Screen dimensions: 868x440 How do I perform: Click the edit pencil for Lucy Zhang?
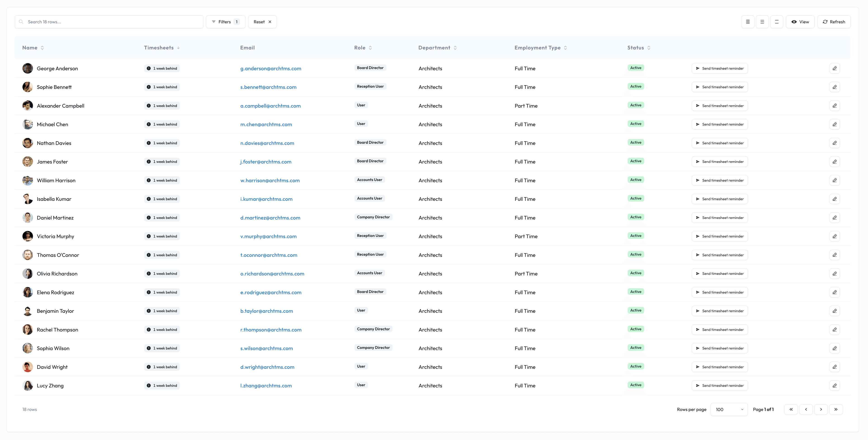click(835, 385)
